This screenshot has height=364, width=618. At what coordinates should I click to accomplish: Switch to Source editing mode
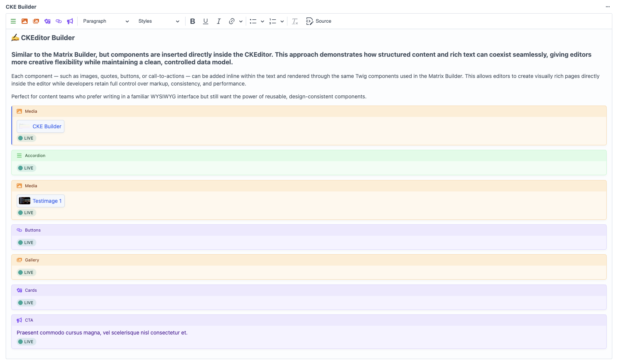click(318, 21)
